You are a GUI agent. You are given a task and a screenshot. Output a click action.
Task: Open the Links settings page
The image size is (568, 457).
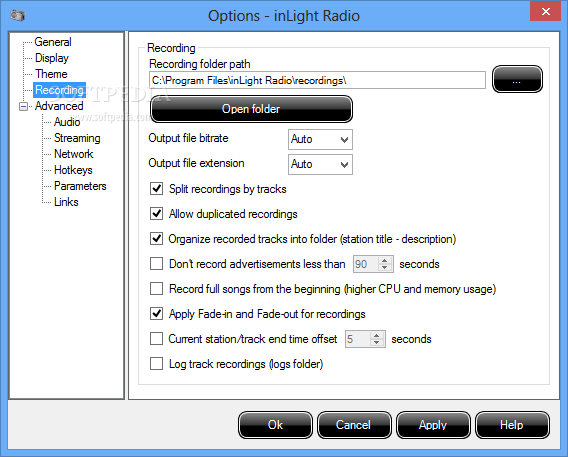coord(66,202)
